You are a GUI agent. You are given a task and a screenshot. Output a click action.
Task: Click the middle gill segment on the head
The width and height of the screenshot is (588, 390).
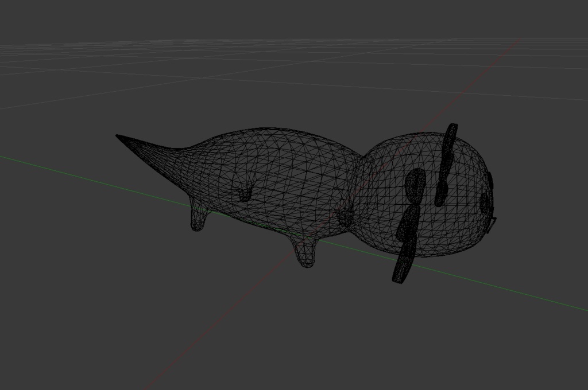coord(408,225)
